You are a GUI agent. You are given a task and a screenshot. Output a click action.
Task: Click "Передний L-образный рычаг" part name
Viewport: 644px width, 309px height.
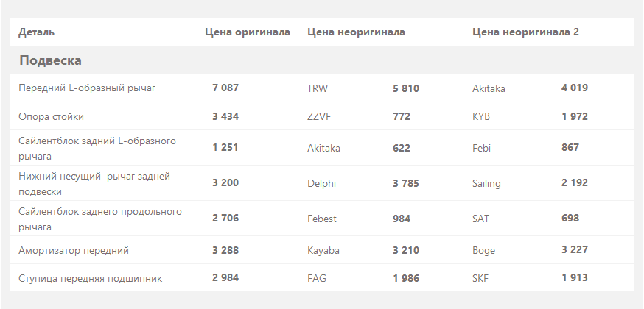[x=87, y=88]
